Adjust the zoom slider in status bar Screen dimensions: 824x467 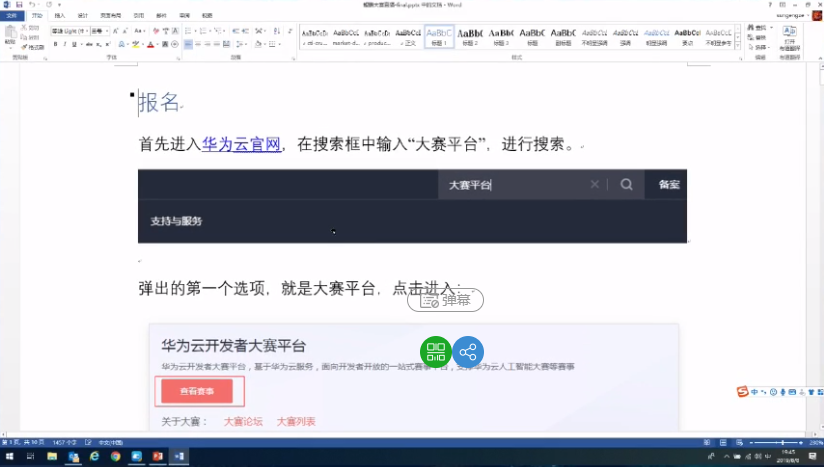(782, 443)
